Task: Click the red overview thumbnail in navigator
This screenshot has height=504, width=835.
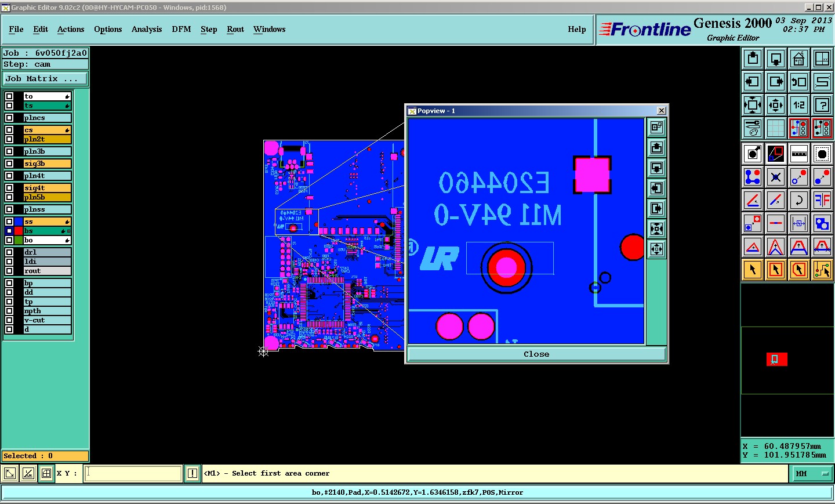Action: pos(776,360)
